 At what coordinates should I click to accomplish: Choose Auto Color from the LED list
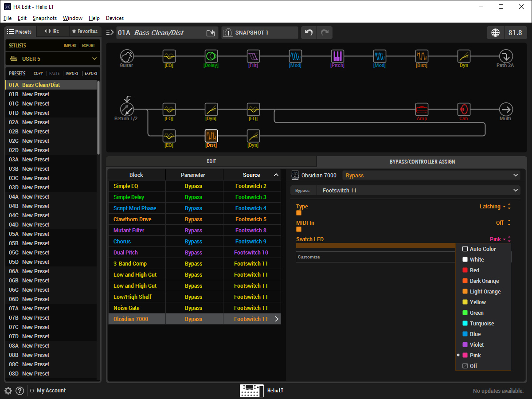click(483, 249)
